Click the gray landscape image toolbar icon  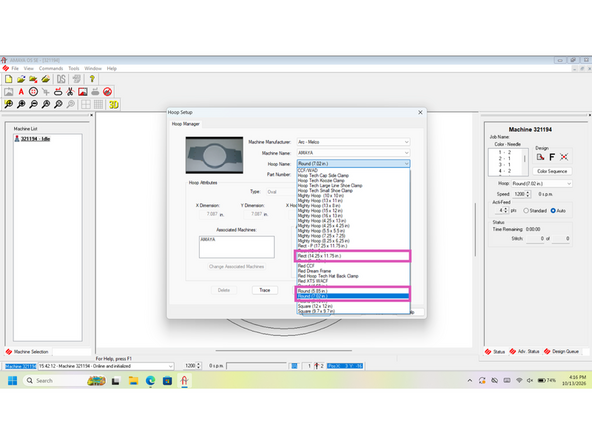9,92
